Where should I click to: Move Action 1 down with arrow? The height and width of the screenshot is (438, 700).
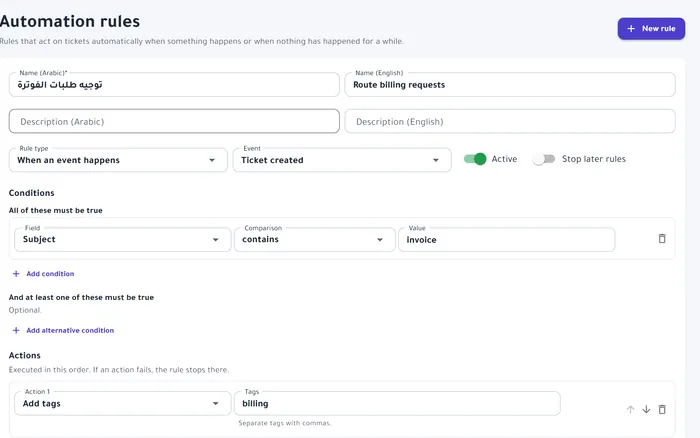[646, 409]
